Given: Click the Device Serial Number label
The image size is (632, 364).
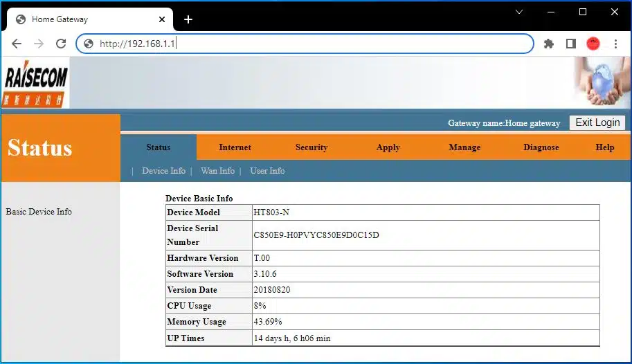Looking at the screenshot, I should tap(192, 235).
